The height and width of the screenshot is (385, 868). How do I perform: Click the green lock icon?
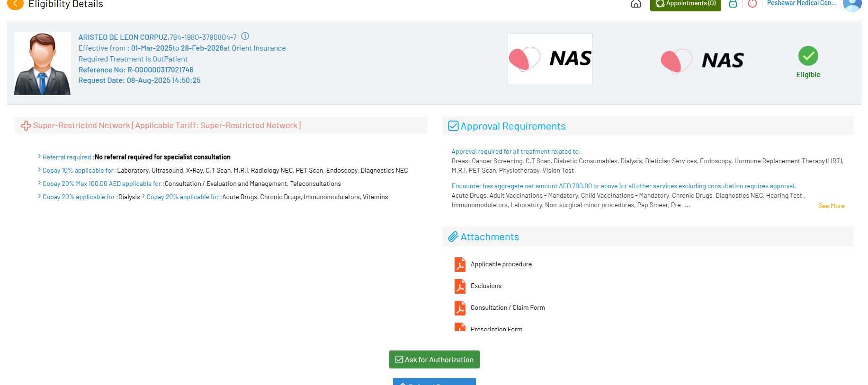733,4
